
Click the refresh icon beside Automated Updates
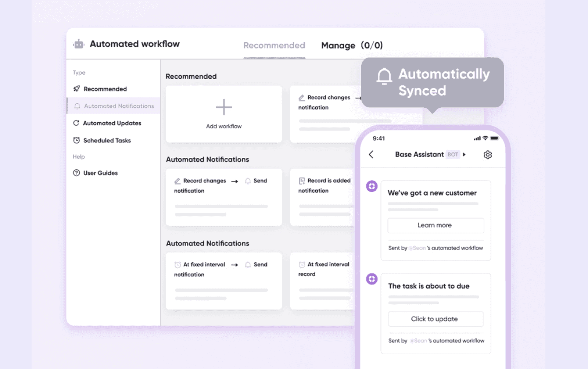[76, 123]
